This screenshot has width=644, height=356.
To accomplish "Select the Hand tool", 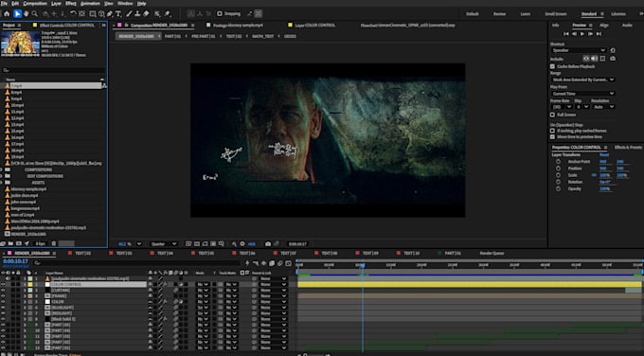I will tap(27, 14).
